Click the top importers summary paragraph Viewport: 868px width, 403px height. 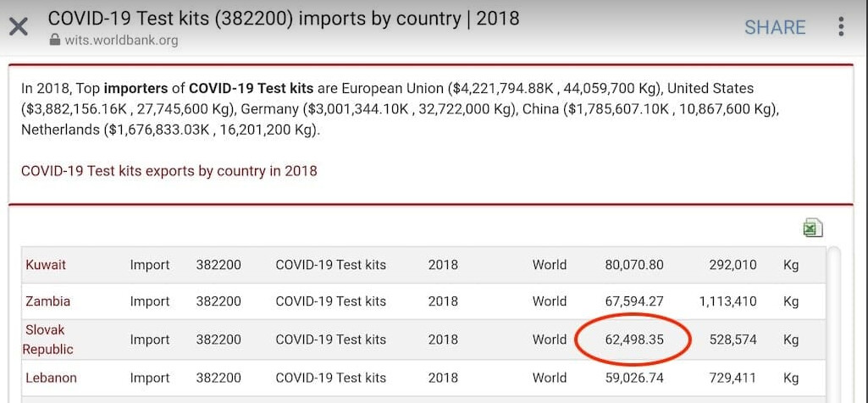coord(398,109)
